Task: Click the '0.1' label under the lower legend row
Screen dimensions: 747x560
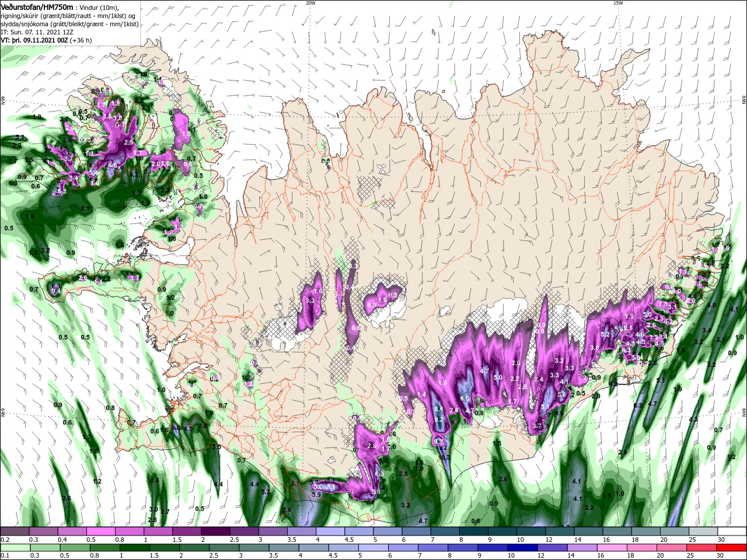Action: (5, 556)
